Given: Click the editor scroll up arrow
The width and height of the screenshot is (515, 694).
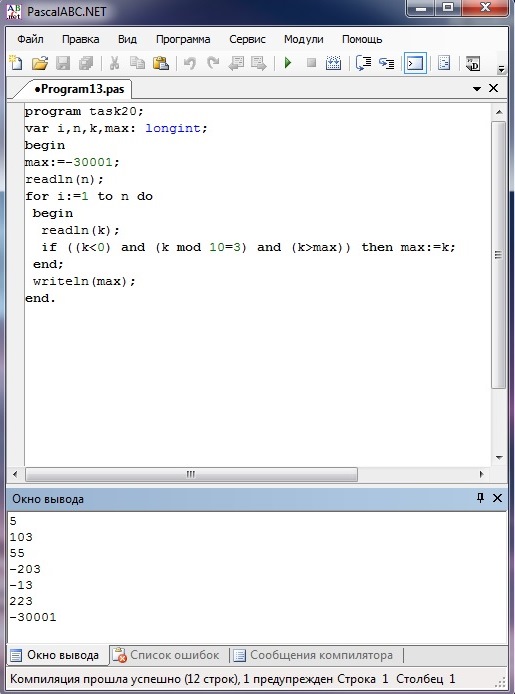Looking at the screenshot, I should [499, 112].
